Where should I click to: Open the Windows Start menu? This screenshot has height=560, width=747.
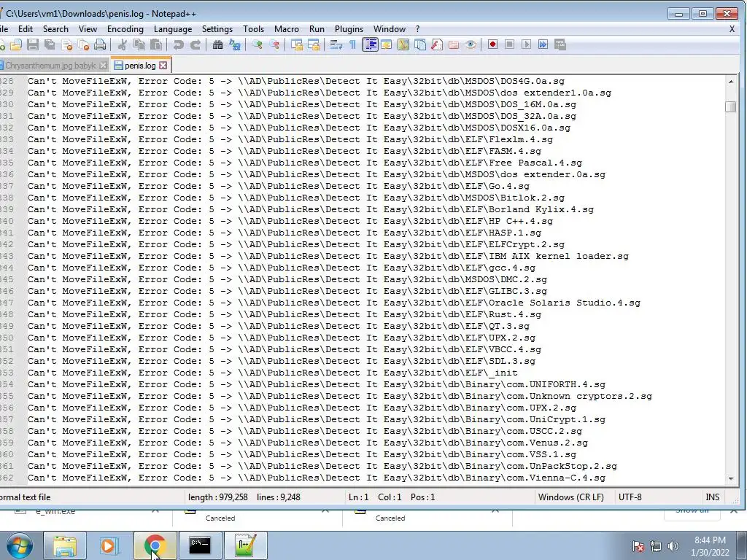19,545
